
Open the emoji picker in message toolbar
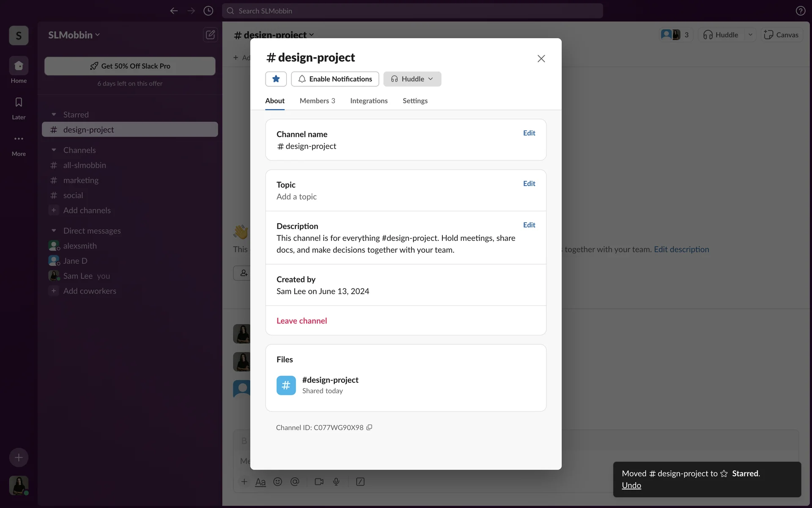point(277,482)
